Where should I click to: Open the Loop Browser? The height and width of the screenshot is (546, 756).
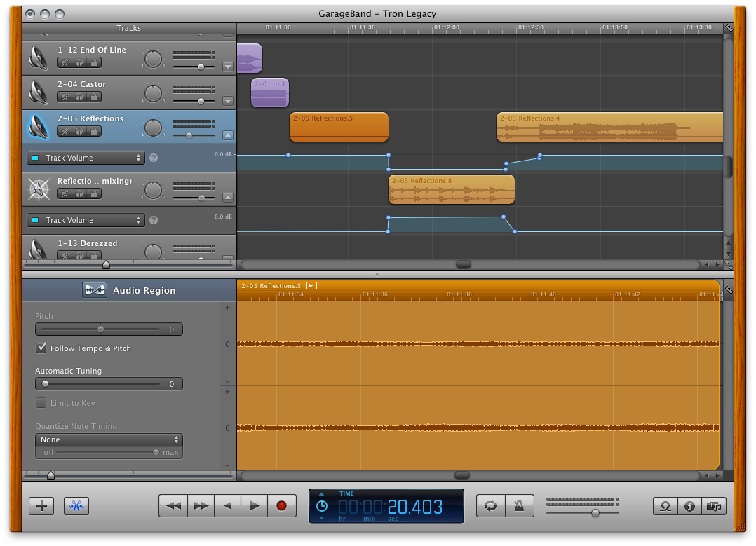coord(666,506)
